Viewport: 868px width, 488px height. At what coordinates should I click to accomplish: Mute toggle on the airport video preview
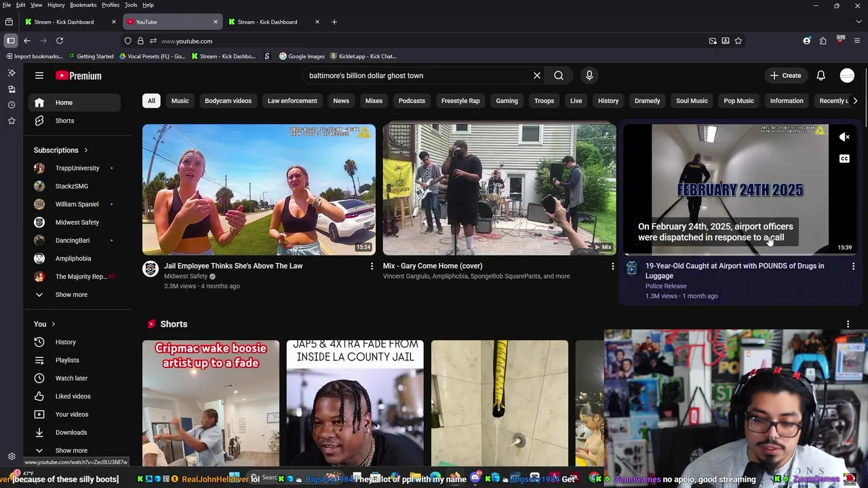coord(844,137)
